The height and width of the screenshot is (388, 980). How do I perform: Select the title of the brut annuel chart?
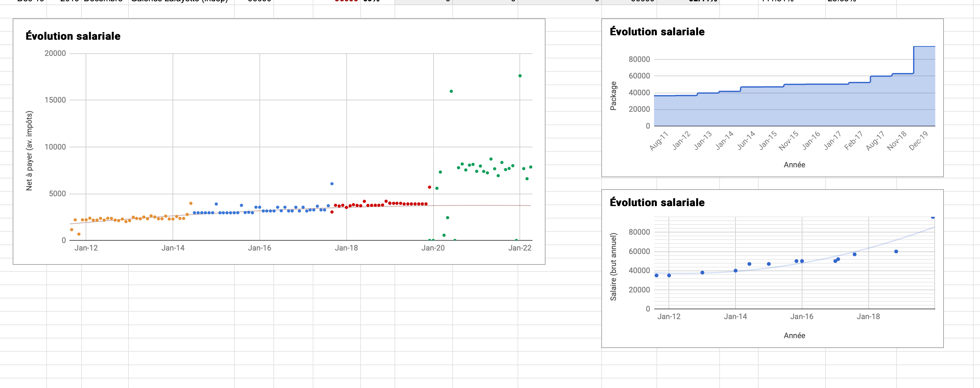click(657, 203)
